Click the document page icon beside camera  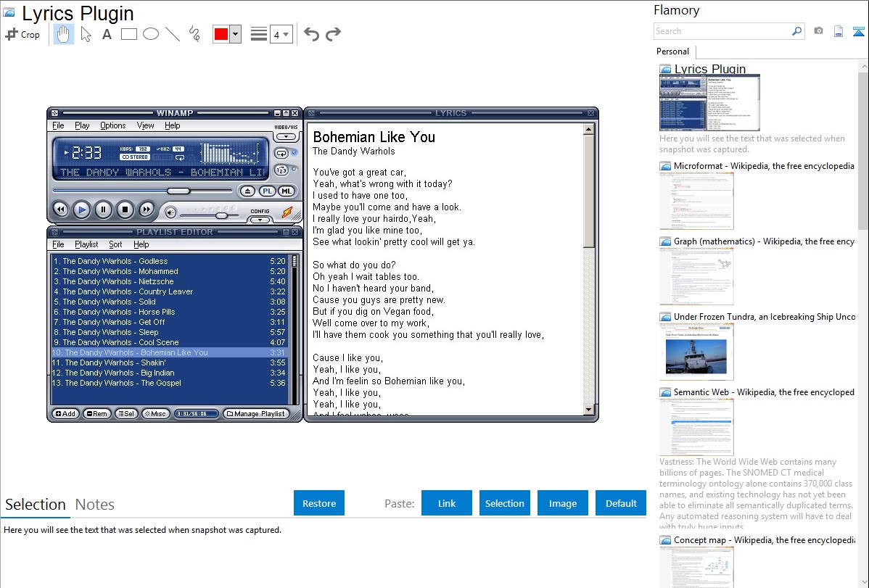tap(839, 31)
